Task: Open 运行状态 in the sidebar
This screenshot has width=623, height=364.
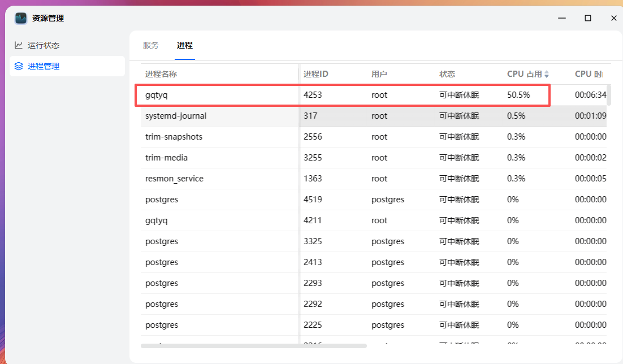Action: coord(67,45)
